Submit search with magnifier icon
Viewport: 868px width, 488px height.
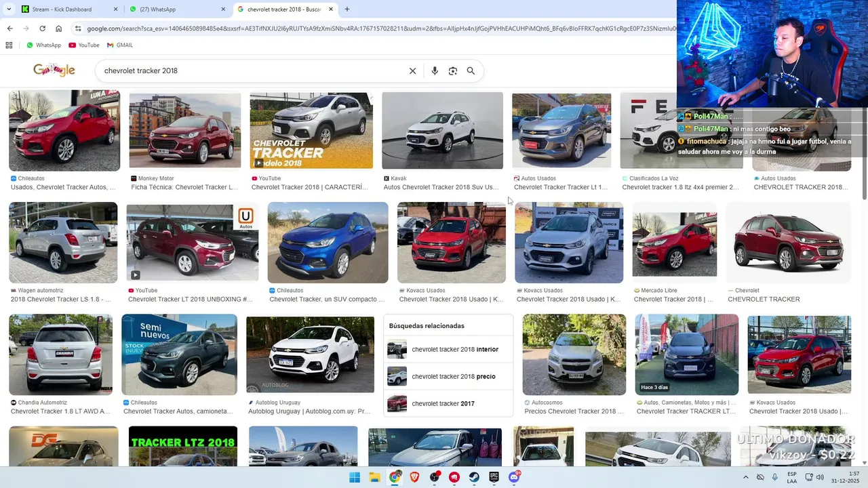471,70
